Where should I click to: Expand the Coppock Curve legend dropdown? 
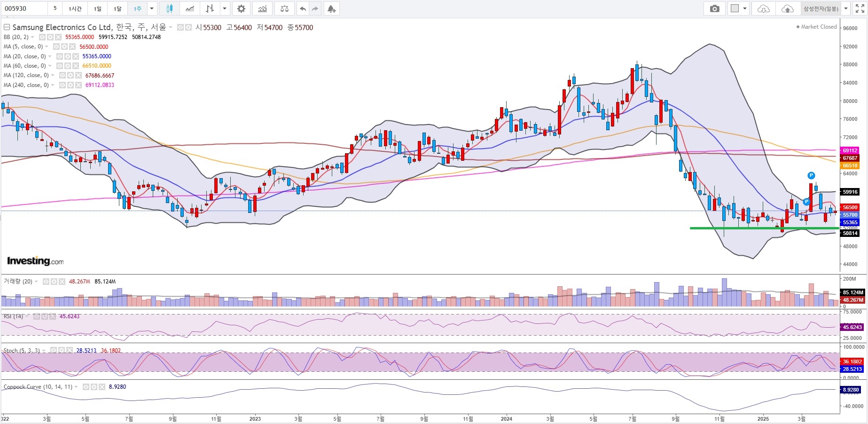[76, 387]
